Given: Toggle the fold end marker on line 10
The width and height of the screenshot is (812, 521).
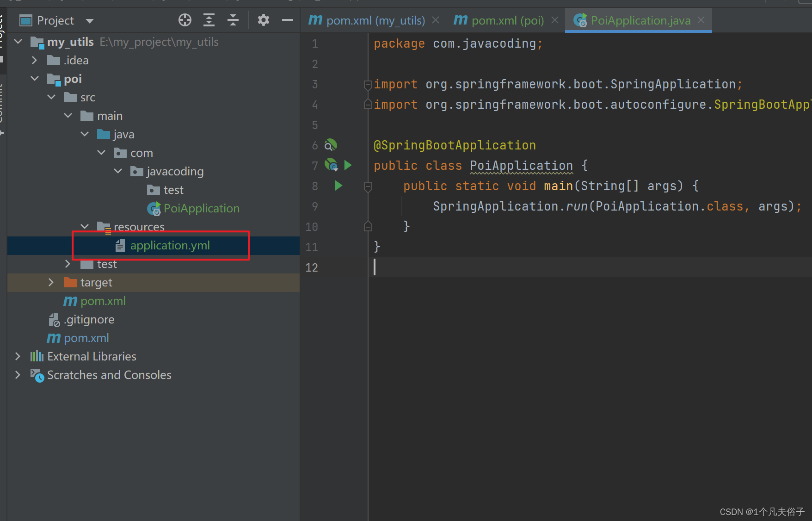Looking at the screenshot, I should [x=368, y=226].
